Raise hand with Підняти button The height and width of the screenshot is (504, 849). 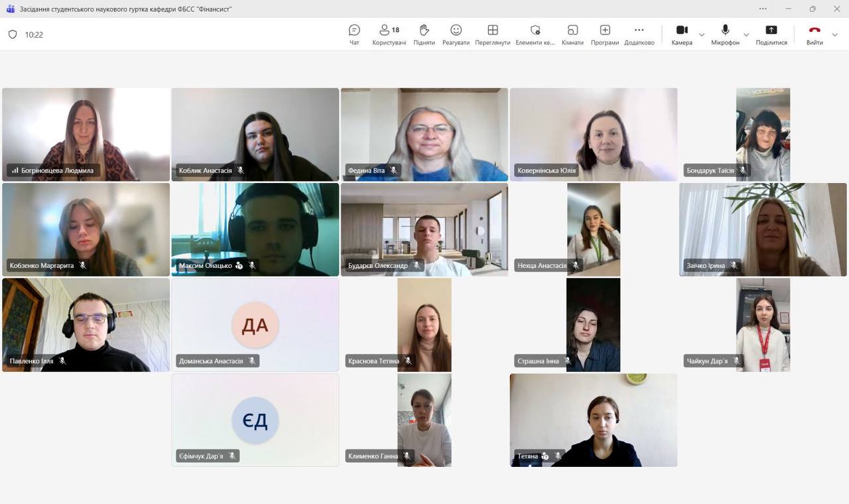[x=424, y=34]
